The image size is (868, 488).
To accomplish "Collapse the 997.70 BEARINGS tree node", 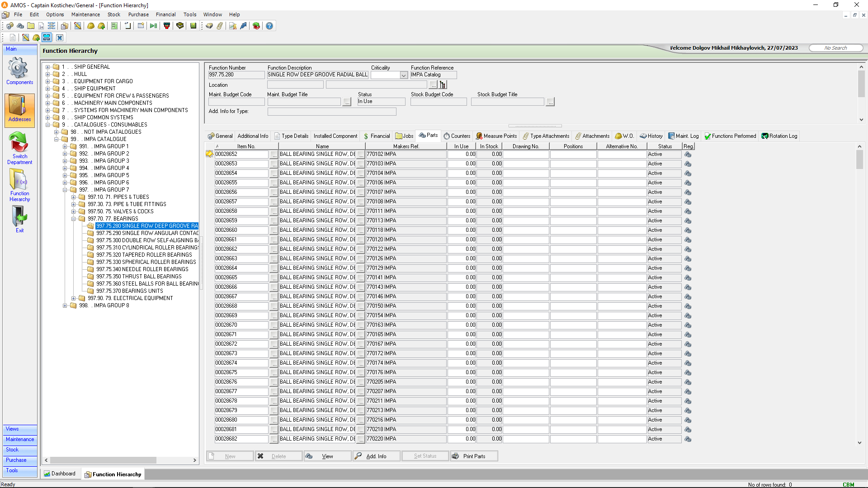I will click(73, 219).
